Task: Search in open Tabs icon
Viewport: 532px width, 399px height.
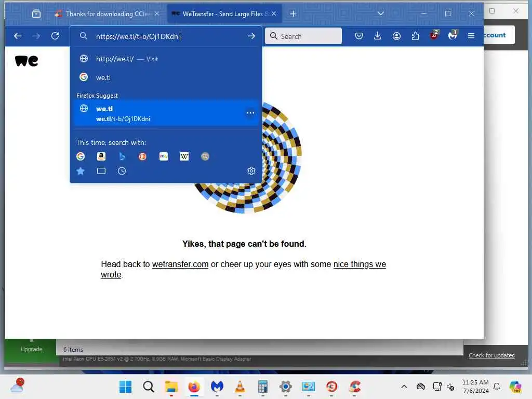Action: 101,171
